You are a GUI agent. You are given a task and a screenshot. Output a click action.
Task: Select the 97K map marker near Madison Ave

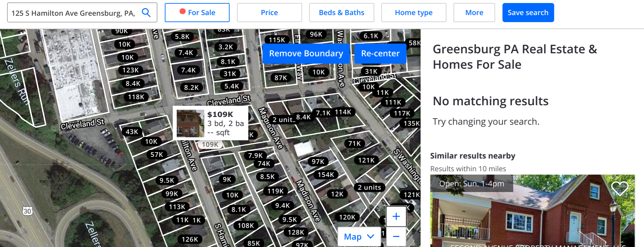(318, 162)
